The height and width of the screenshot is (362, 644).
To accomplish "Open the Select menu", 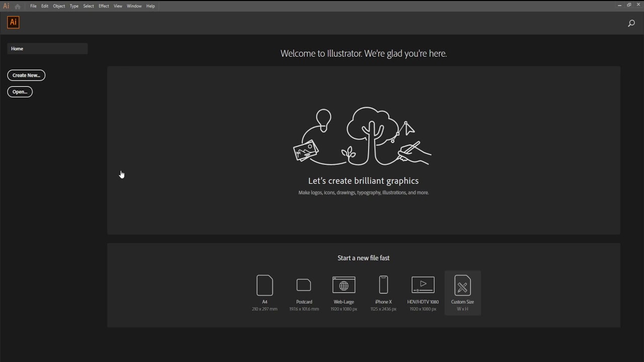I will 89,6.
